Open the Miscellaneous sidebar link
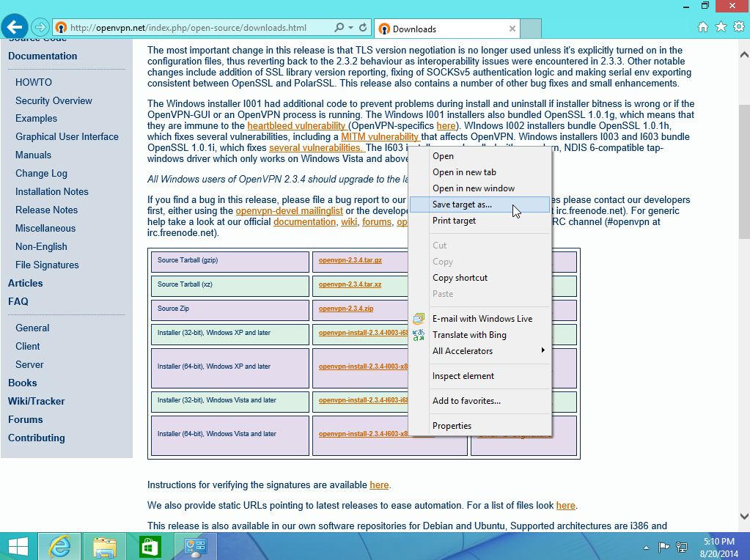The image size is (750, 560). 45,229
